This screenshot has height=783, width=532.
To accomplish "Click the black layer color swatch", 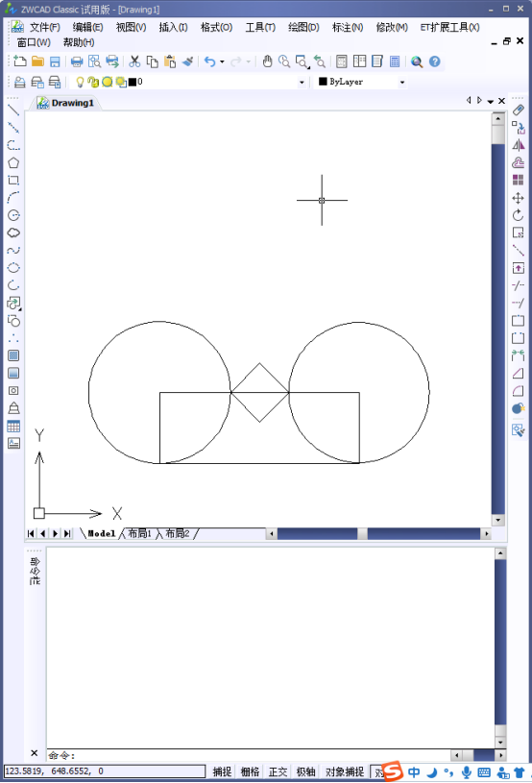I will [133, 82].
